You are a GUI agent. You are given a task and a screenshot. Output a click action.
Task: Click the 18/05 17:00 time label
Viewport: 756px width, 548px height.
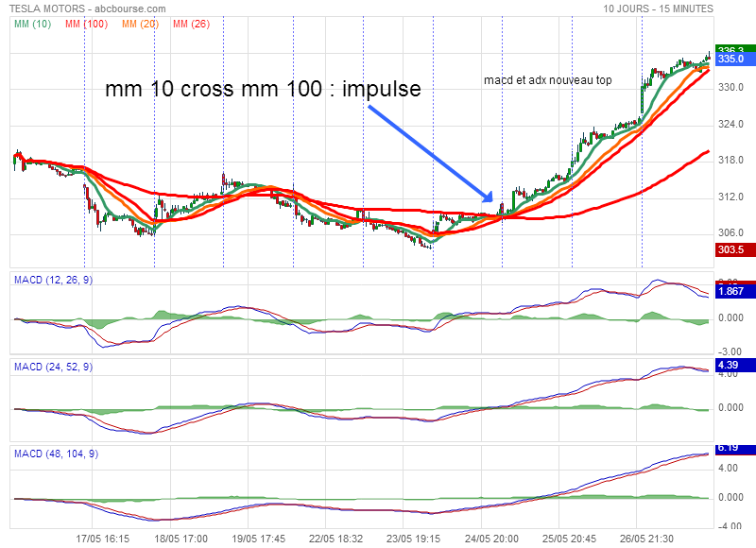pyautogui.click(x=180, y=539)
